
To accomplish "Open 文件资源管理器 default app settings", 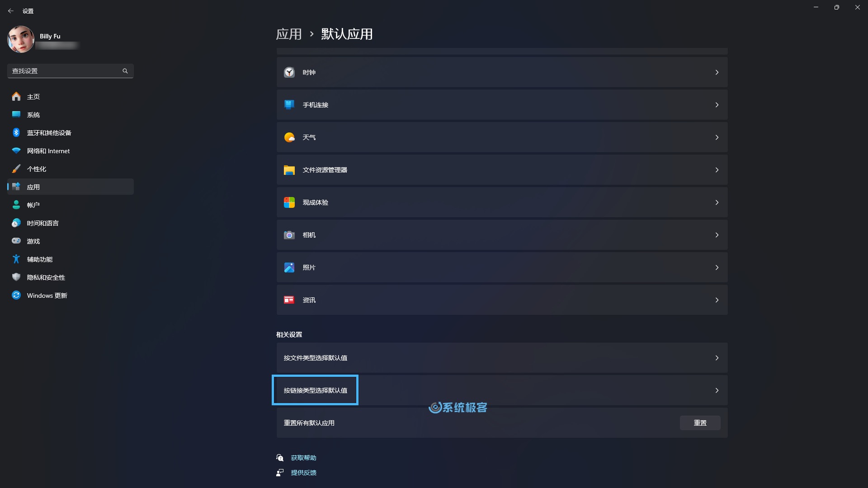I will click(x=501, y=170).
